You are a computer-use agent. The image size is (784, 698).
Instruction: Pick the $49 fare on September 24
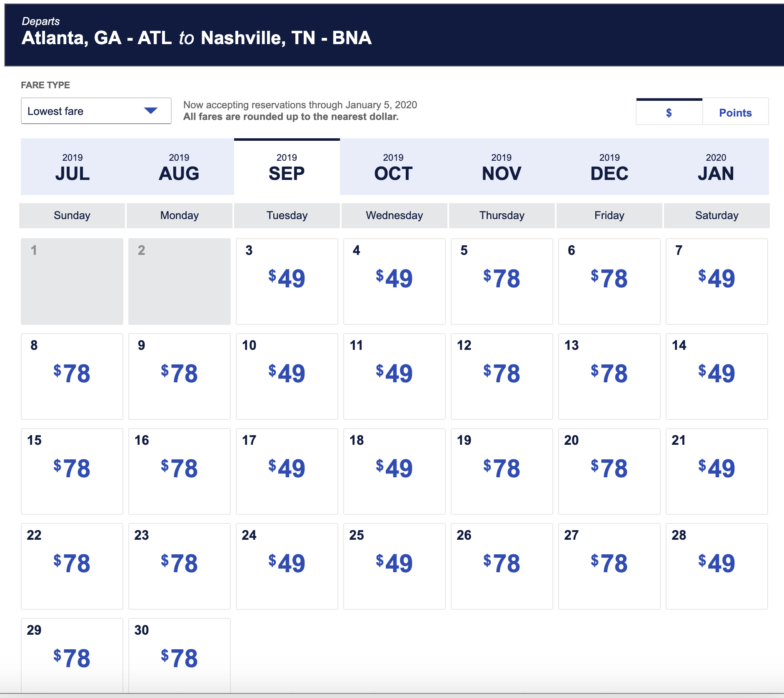pos(287,564)
